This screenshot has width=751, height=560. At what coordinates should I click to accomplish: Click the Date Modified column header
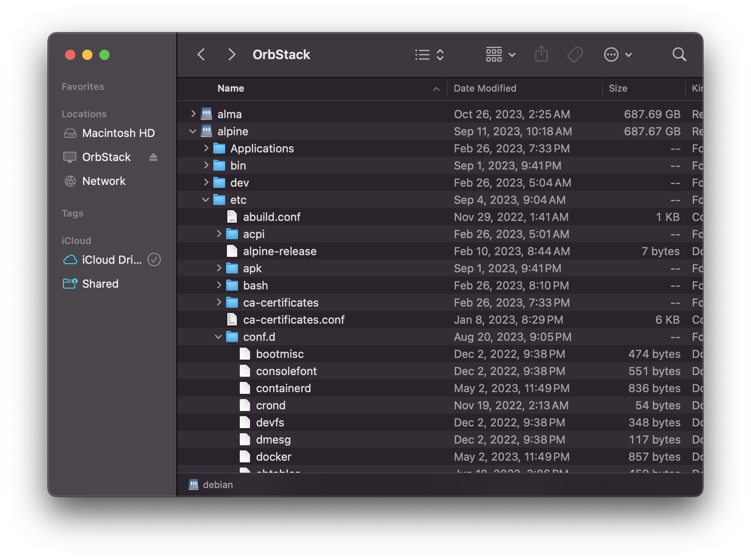485,88
